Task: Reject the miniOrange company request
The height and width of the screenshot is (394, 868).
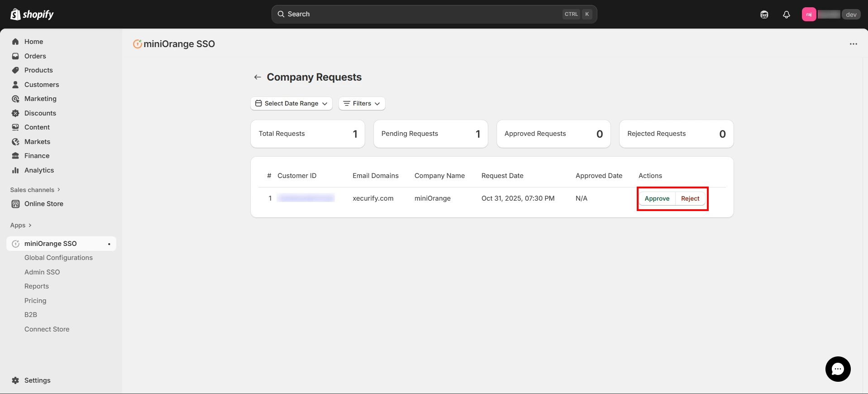Action: pos(690,198)
